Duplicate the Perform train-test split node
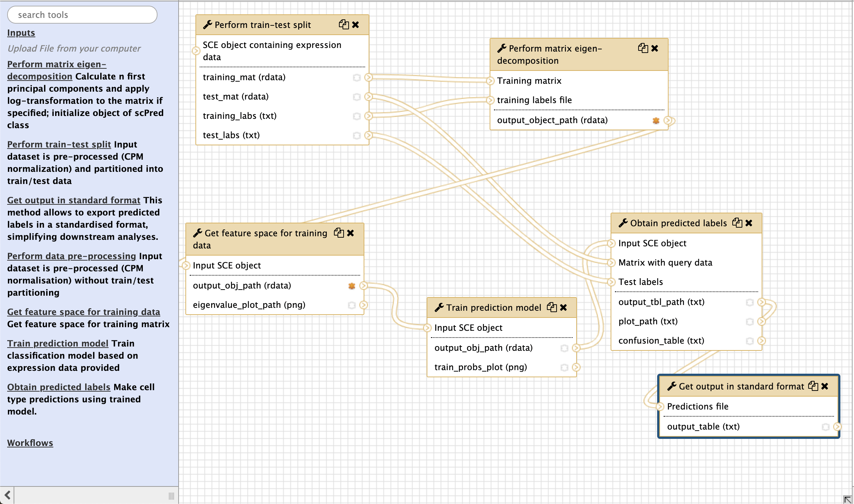The image size is (854, 504). click(x=344, y=25)
